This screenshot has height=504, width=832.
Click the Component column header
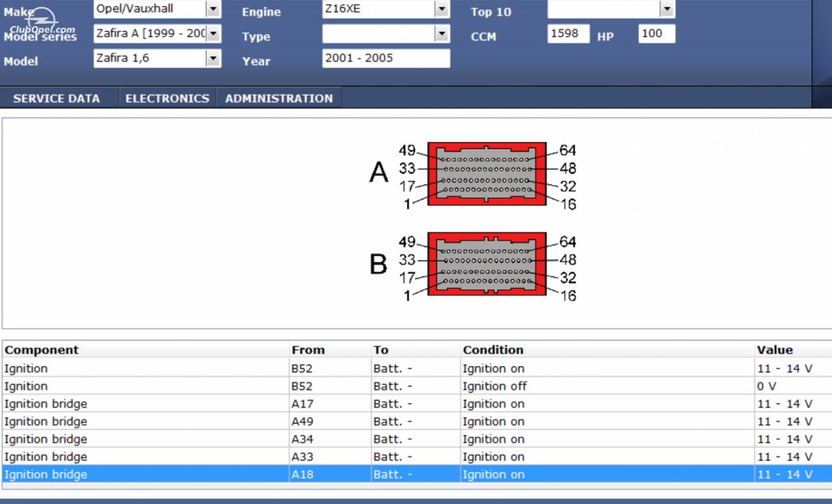(145, 349)
